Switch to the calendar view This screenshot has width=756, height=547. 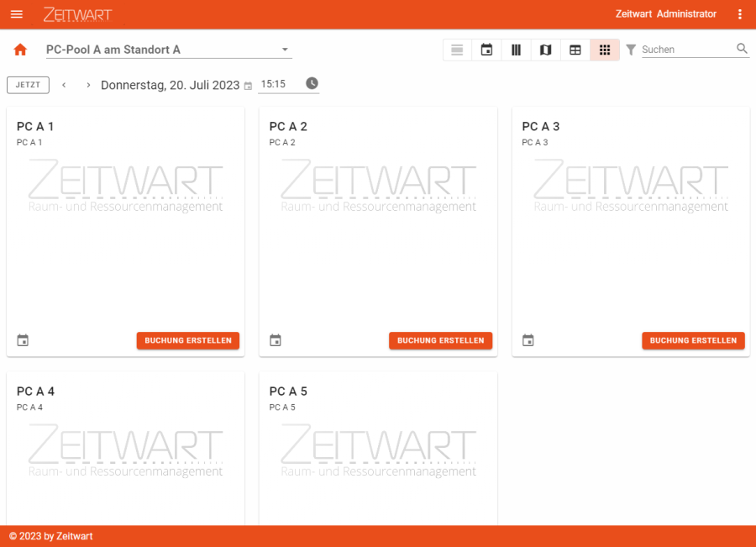[486, 50]
